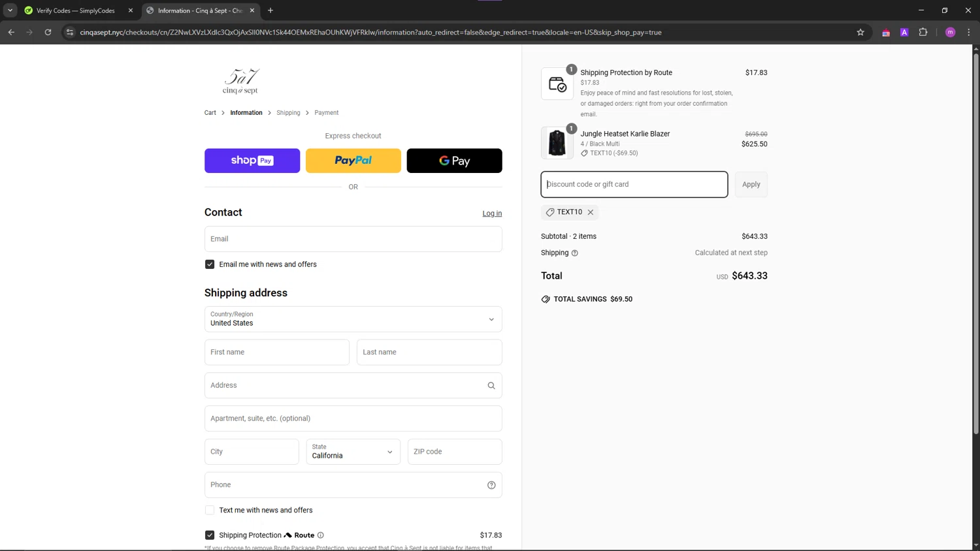The height and width of the screenshot is (551, 980).
Task: Click the TOTAL SAVINGS $69.50 text
Action: click(x=593, y=299)
